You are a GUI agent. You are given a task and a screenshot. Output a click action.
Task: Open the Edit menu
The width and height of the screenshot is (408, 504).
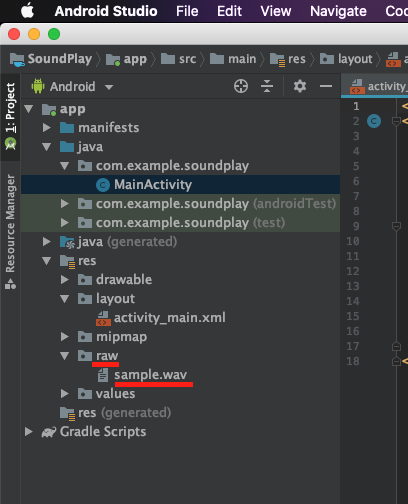coord(229,11)
